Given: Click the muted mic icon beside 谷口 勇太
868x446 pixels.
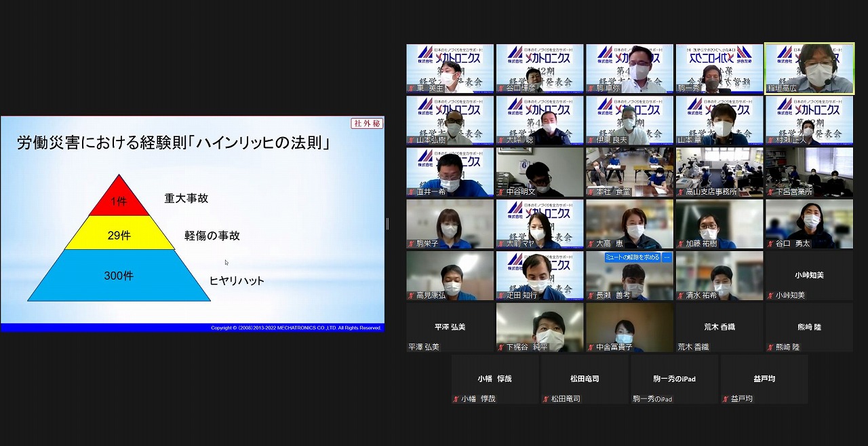Looking at the screenshot, I should [770, 243].
